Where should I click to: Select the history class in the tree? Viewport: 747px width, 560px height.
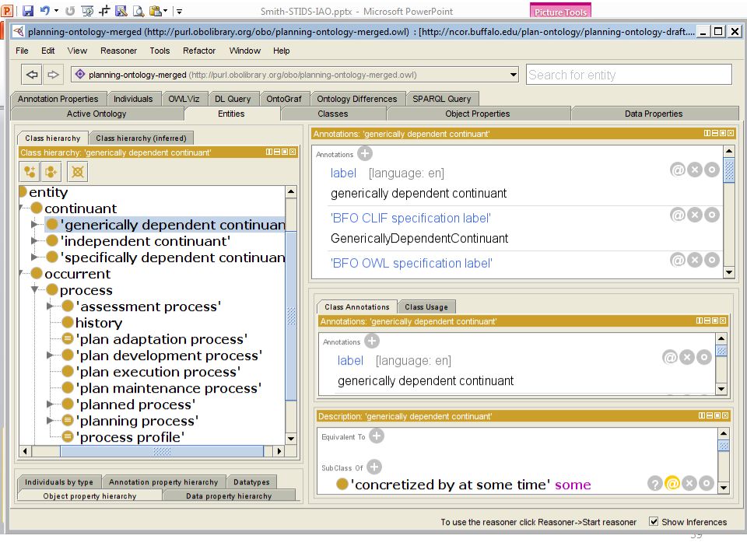click(x=99, y=322)
